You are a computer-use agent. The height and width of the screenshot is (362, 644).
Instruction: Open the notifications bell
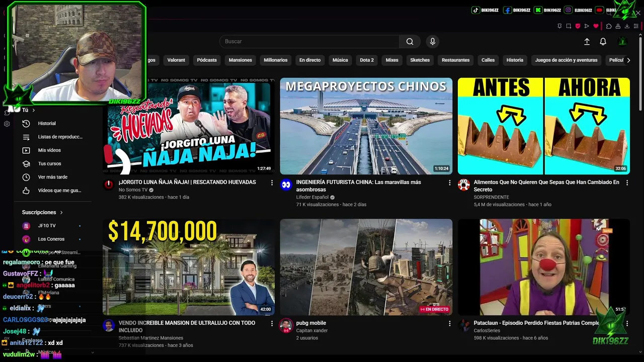pos(603,42)
